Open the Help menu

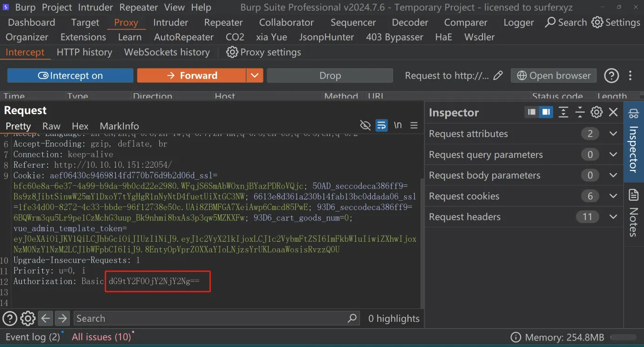(x=201, y=7)
